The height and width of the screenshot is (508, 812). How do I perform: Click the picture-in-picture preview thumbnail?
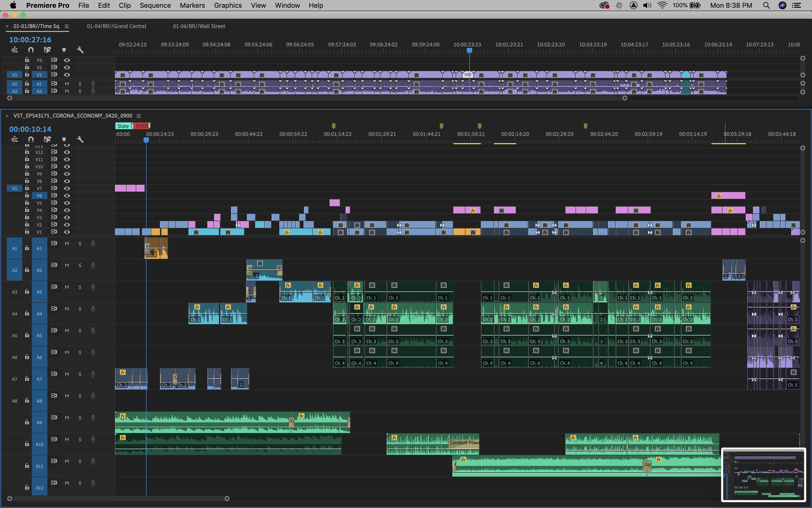[763, 475]
